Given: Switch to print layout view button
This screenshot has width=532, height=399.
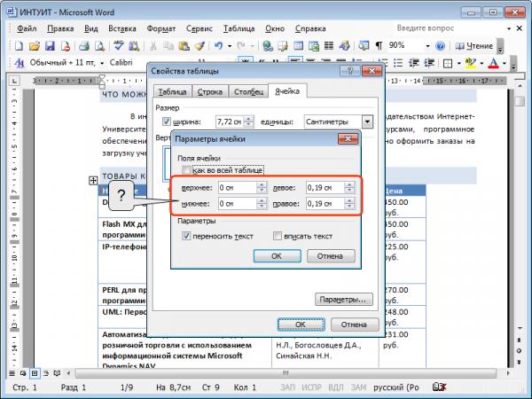Looking at the screenshot, I should 35,373.
